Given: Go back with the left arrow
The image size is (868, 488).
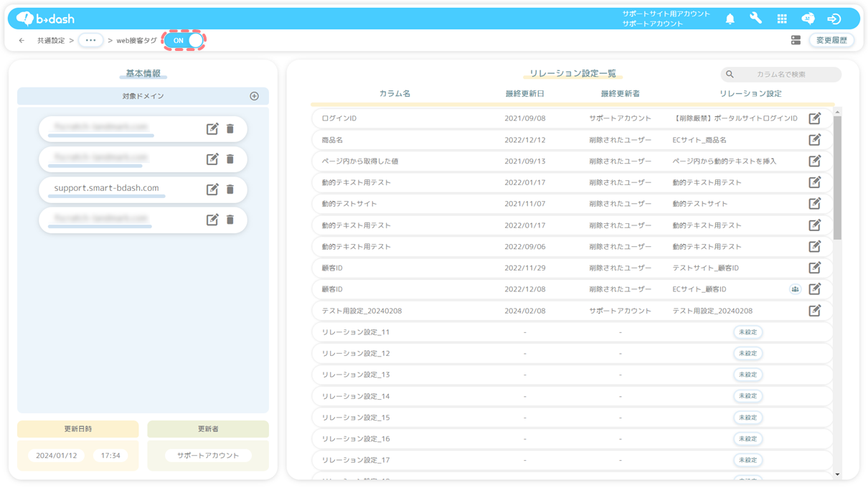Looking at the screenshot, I should 22,41.
